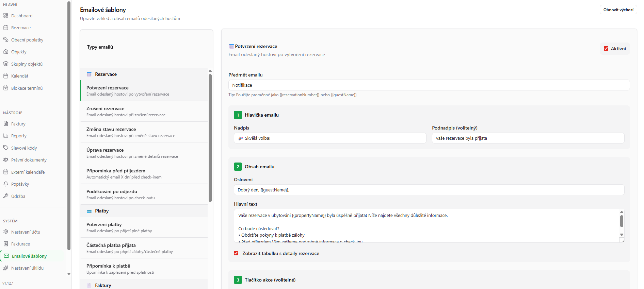Select the Zrušení rezervace email template
Screen dimensions: 644x289
(144, 111)
